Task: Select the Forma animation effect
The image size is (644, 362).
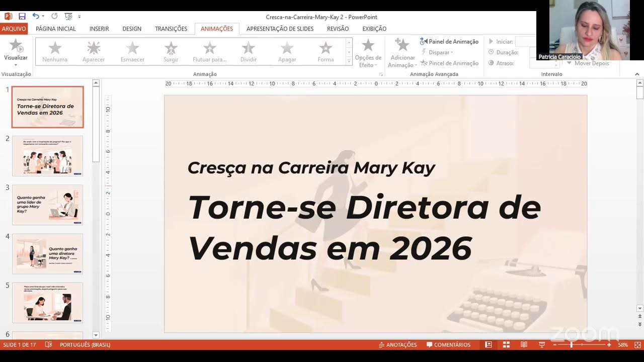Action: click(x=326, y=52)
